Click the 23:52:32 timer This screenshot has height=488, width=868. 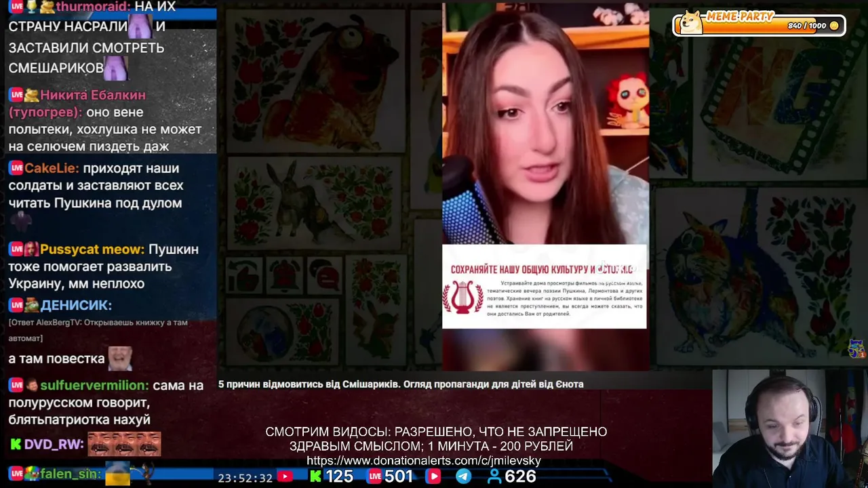245,478
